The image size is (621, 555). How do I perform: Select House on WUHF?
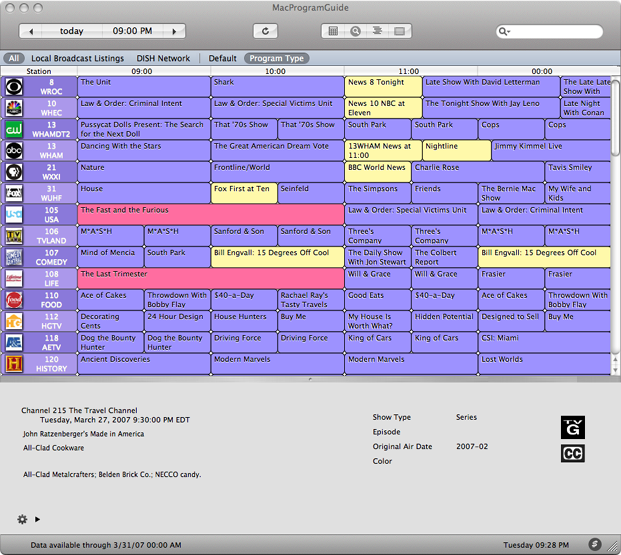click(144, 194)
